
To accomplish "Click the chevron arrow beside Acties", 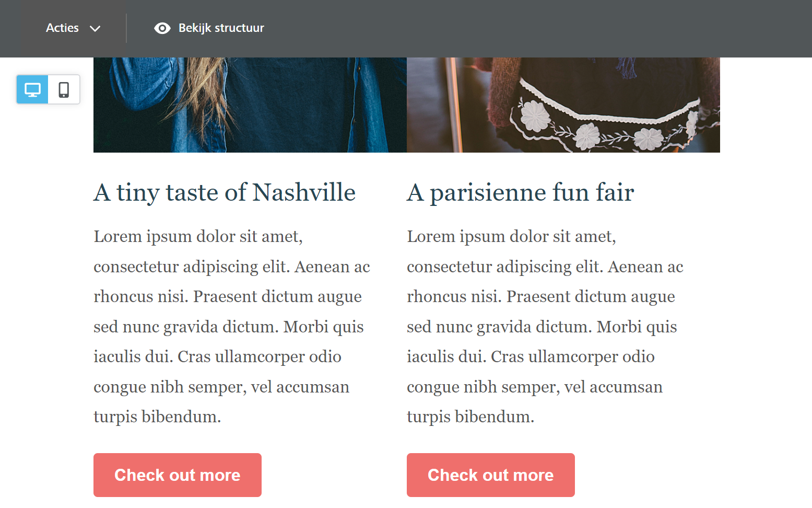I will pyautogui.click(x=95, y=29).
